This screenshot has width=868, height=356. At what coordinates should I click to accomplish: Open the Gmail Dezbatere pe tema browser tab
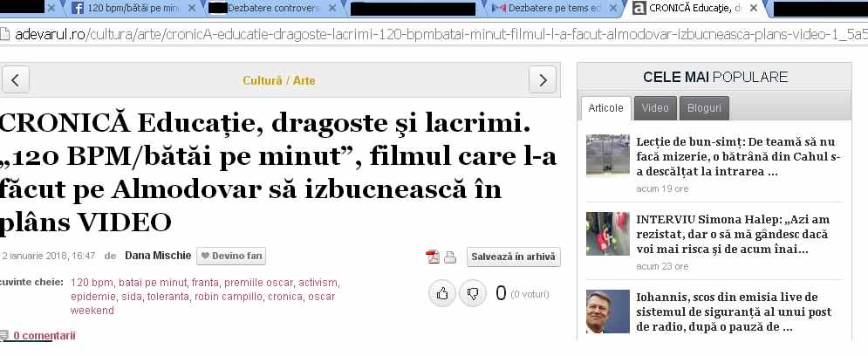click(x=546, y=9)
